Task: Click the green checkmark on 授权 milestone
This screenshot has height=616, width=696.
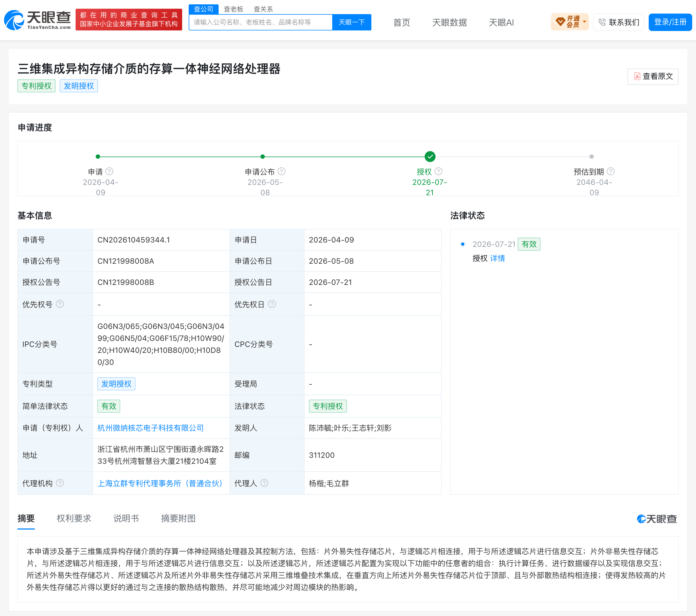Action: (430, 157)
